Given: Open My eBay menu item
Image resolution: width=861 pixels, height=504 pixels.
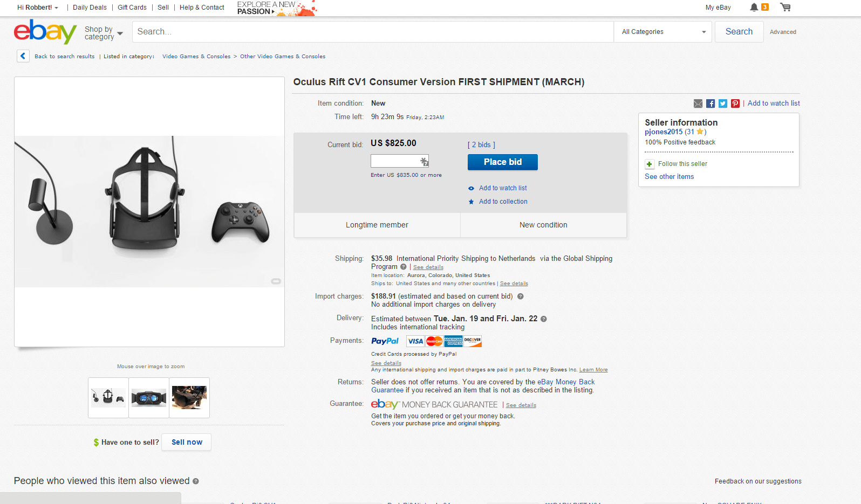Looking at the screenshot, I should point(718,8).
